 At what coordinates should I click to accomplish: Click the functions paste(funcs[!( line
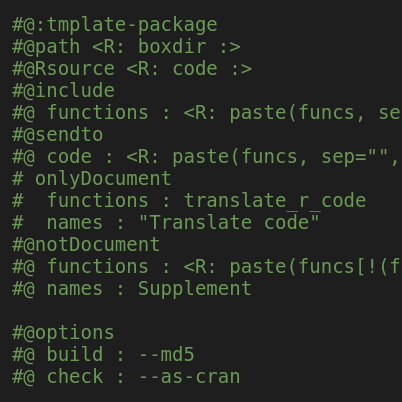[207, 267]
